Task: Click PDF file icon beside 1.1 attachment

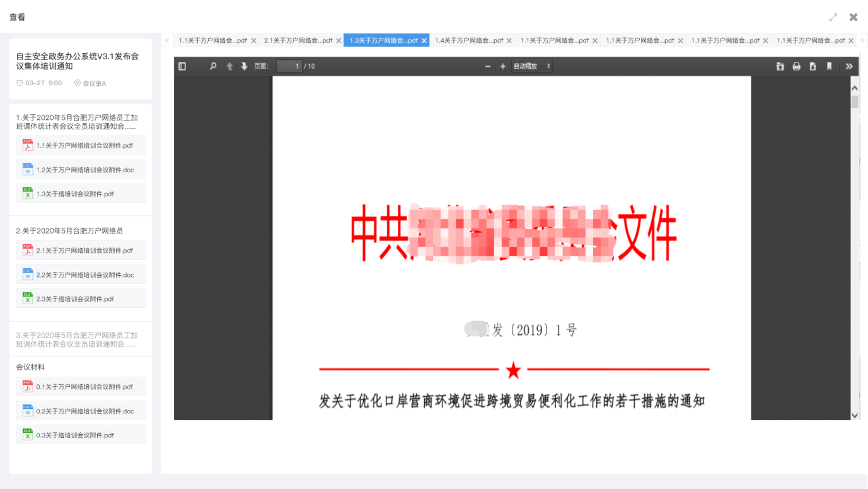Action: tap(27, 145)
